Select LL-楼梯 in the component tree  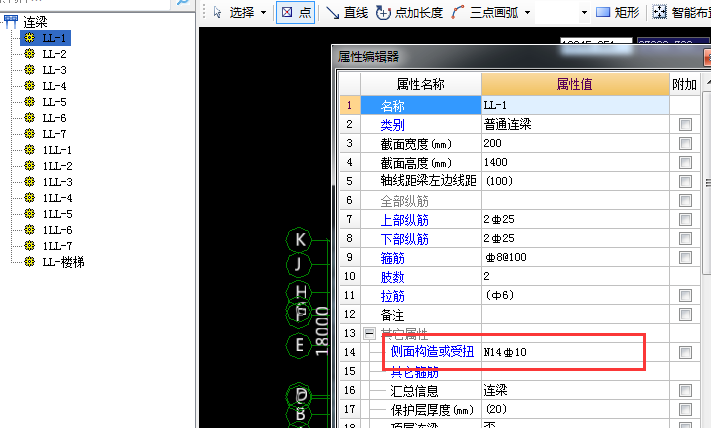[63, 262]
